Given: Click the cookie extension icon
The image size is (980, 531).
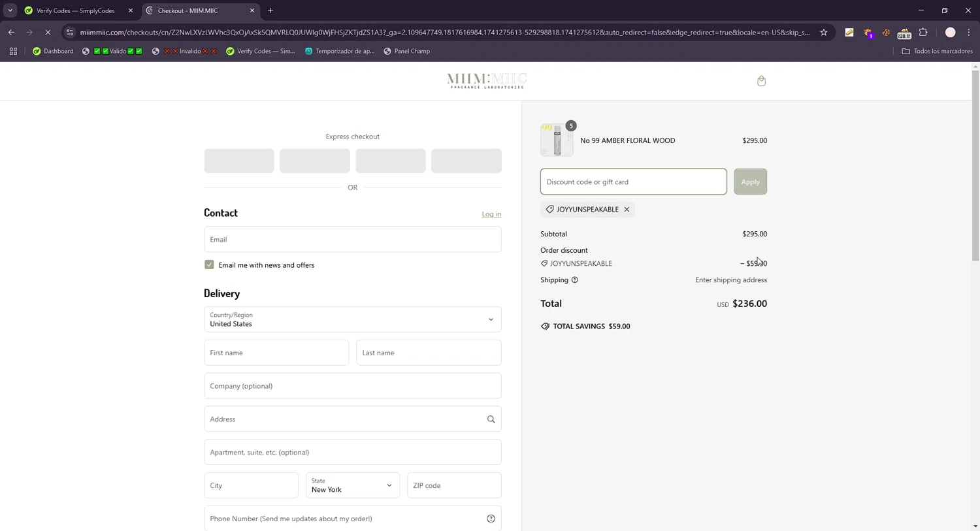Looking at the screenshot, I should tap(886, 32).
